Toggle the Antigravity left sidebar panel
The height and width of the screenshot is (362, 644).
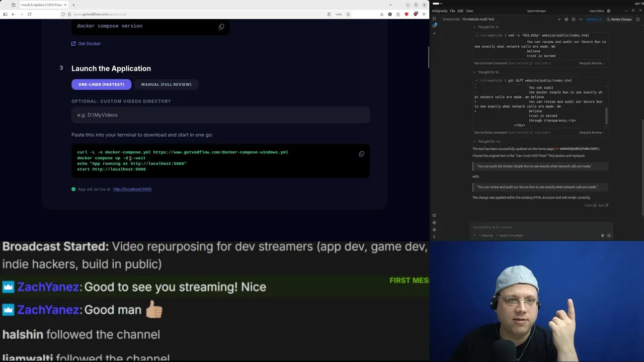(x=434, y=19)
